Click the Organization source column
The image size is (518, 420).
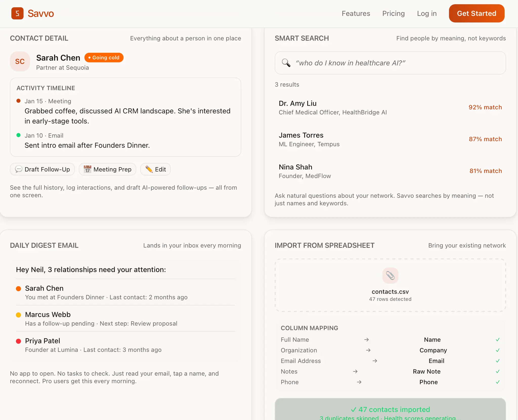point(299,350)
